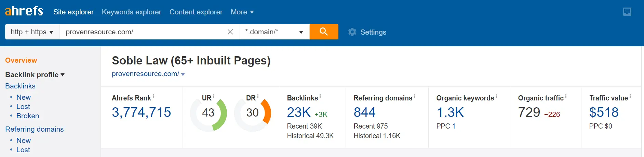Expand arrow next to provenresource.com/ link

click(183, 74)
